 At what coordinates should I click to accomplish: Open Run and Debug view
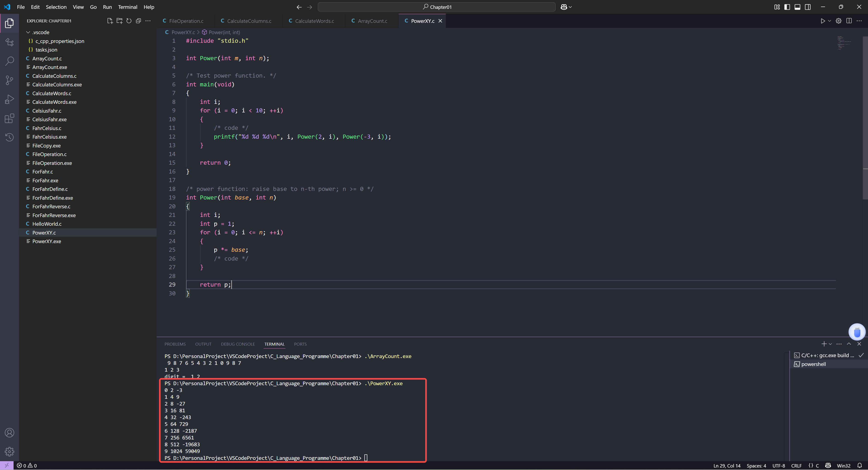point(9,99)
